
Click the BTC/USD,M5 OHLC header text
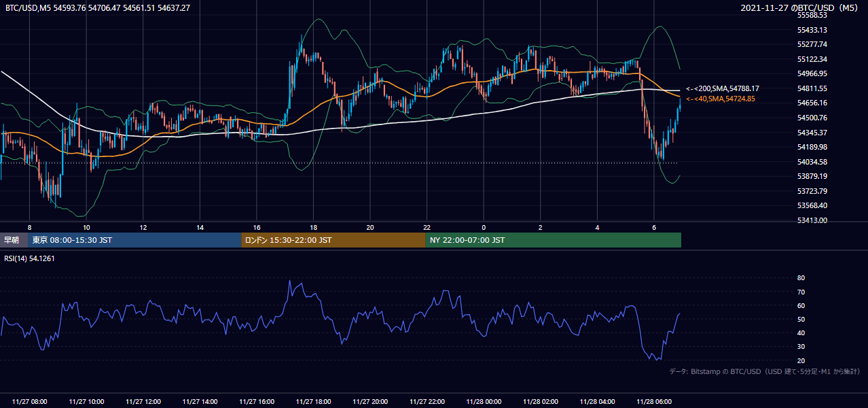coord(98,8)
